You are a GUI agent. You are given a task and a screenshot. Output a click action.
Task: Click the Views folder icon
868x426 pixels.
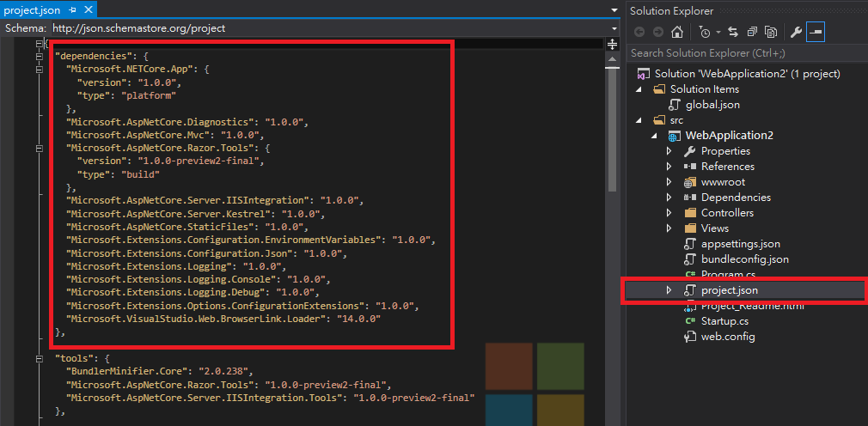pyautogui.click(x=690, y=228)
